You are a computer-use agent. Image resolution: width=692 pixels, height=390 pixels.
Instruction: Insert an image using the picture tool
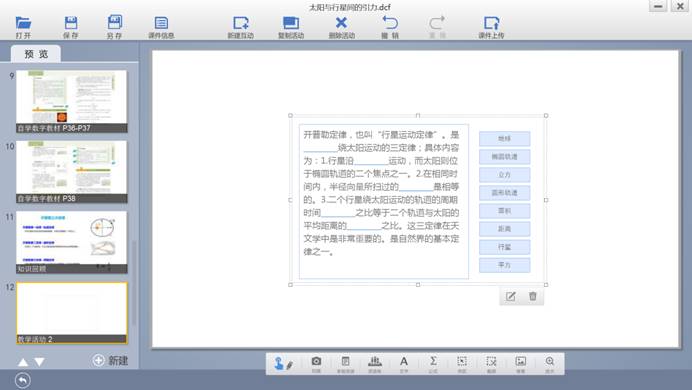521,364
